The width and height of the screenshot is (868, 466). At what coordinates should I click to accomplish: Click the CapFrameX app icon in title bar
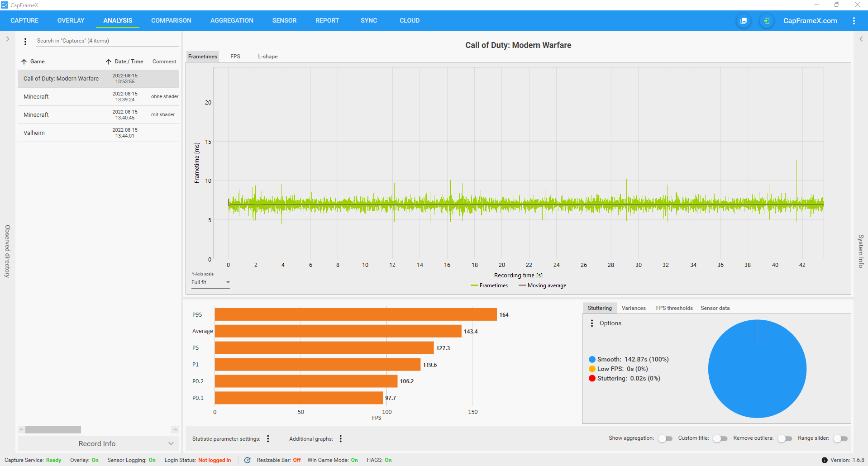5,5
